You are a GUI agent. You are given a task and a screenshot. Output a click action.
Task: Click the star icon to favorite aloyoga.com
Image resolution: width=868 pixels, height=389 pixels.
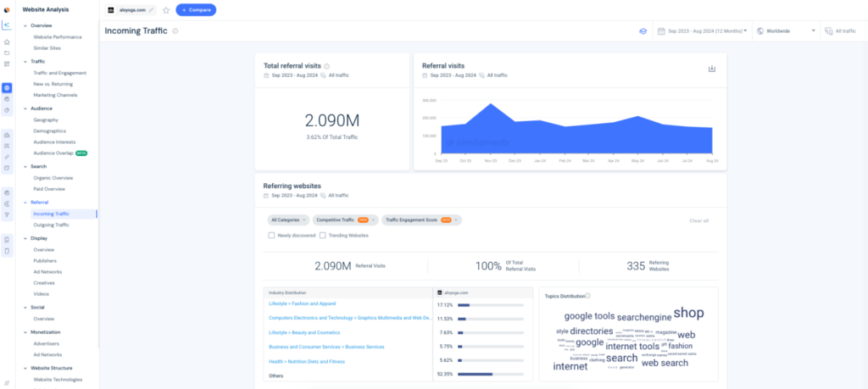click(165, 10)
